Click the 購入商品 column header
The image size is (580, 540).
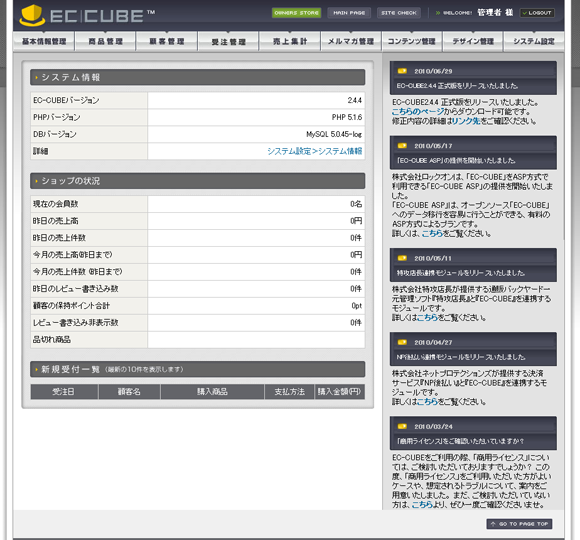tap(212, 392)
